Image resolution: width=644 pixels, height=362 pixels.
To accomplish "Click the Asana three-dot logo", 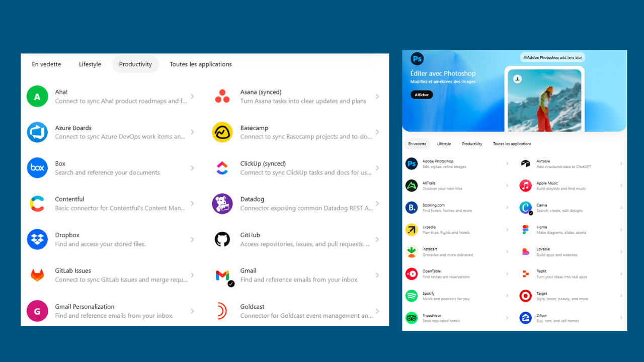I will [x=222, y=97].
